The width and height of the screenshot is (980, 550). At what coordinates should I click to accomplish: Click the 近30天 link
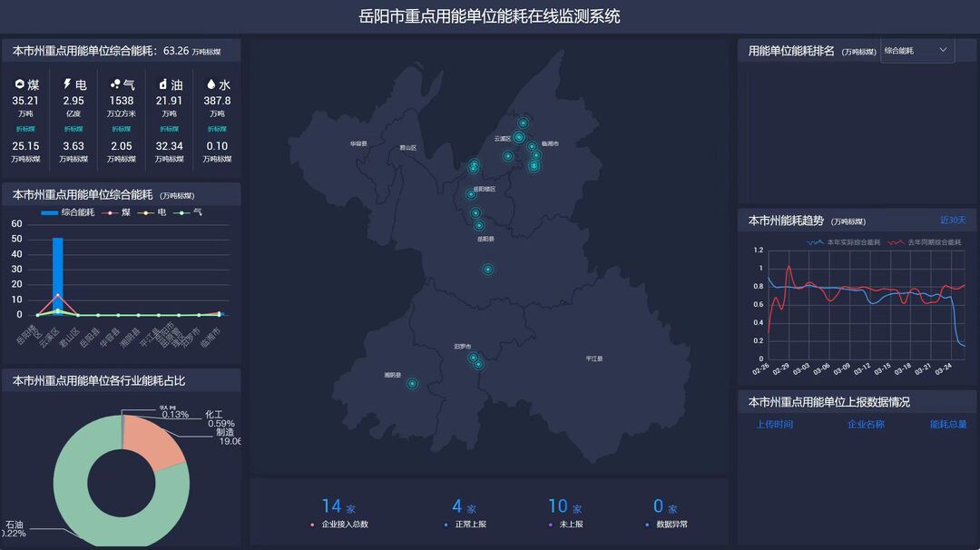[953, 221]
